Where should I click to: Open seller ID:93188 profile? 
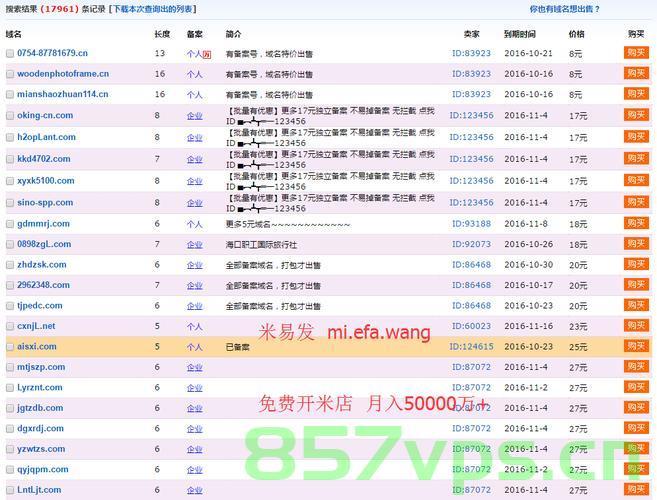[x=471, y=224]
